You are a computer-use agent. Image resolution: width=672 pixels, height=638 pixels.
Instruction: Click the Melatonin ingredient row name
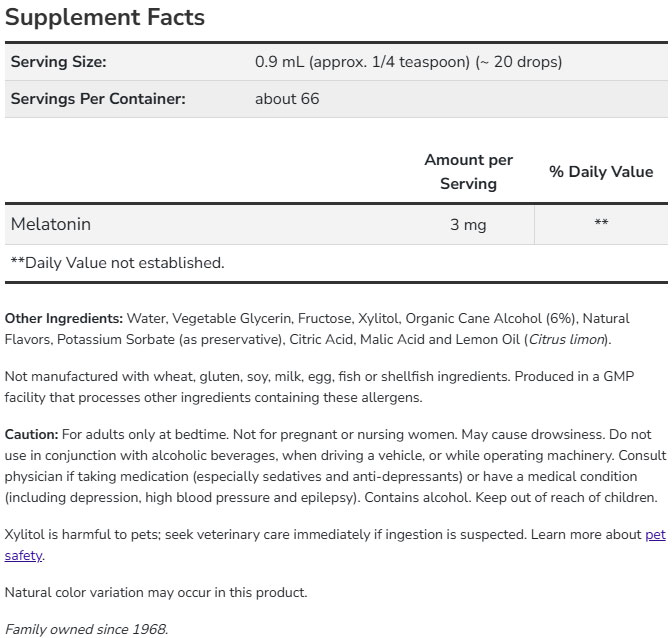[51, 224]
